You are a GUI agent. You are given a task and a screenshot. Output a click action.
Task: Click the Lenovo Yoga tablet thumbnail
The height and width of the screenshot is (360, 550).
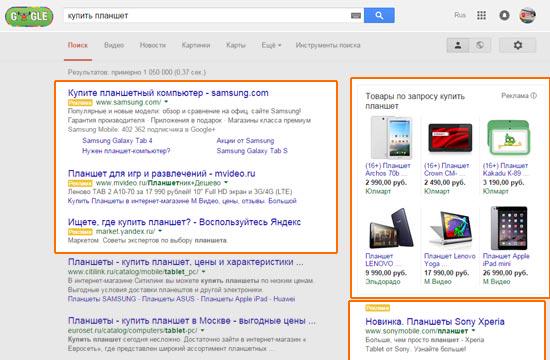coord(450,229)
